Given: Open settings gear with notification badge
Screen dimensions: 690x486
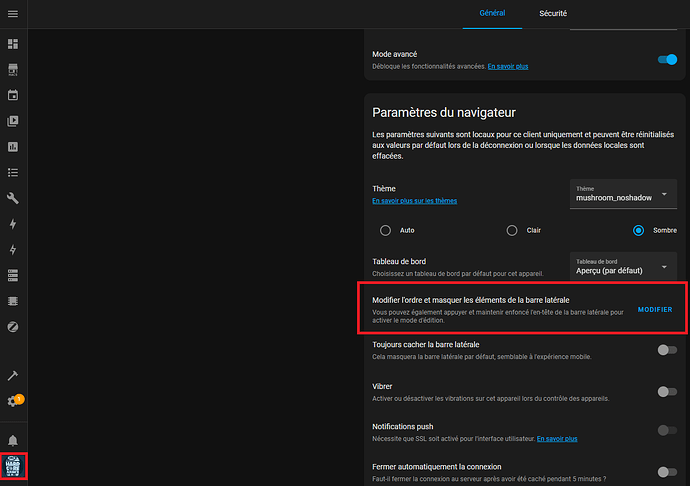Looking at the screenshot, I should [13, 401].
